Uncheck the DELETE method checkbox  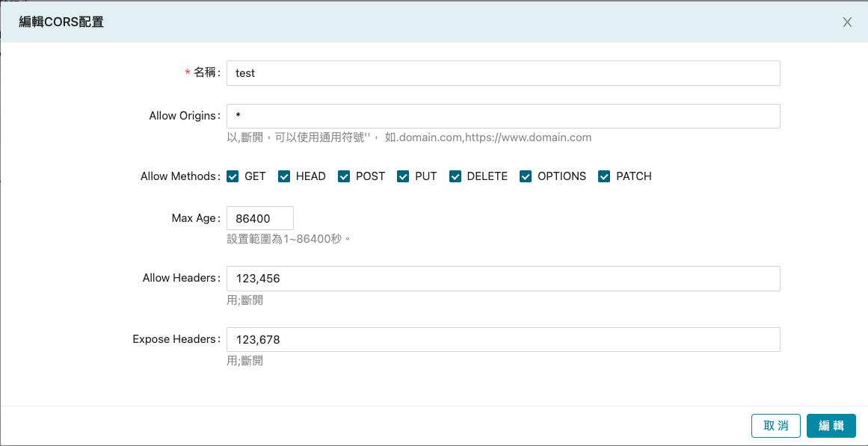(x=455, y=176)
